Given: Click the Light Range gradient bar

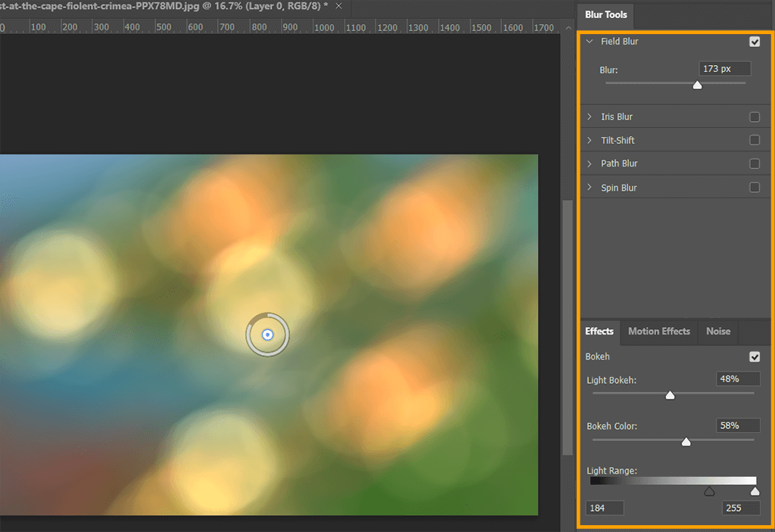Looking at the screenshot, I should 673,481.
